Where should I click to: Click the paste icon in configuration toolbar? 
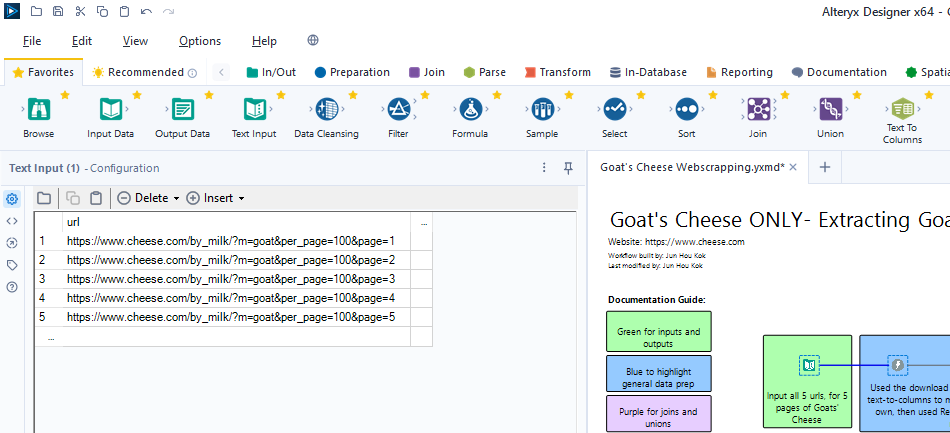96,198
